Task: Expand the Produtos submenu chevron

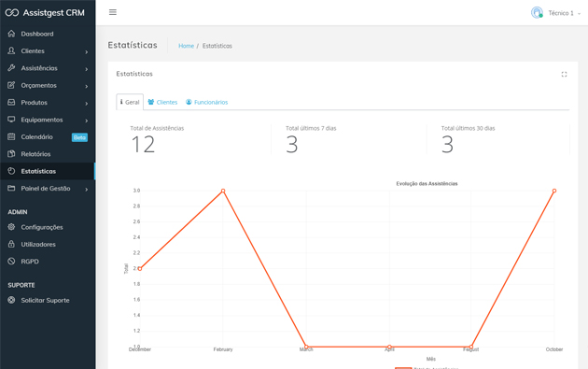Action: tap(86, 104)
